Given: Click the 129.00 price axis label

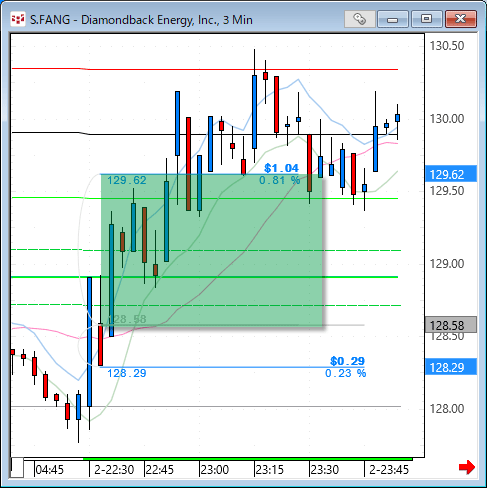Looking at the screenshot, I should [447, 264].
